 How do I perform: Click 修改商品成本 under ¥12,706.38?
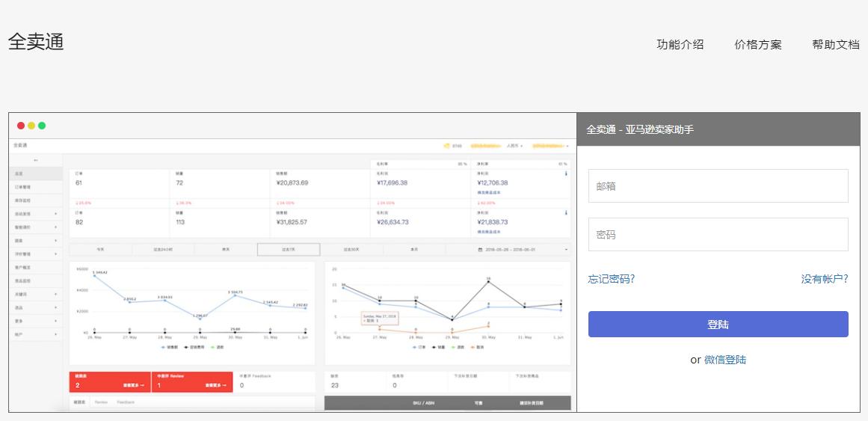(x=489, y=192)
